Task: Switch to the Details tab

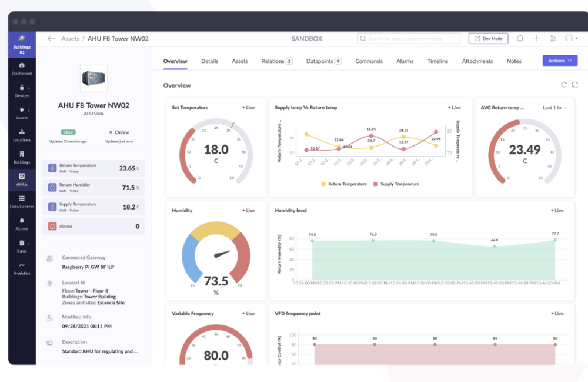Action: tap(210, 61)
